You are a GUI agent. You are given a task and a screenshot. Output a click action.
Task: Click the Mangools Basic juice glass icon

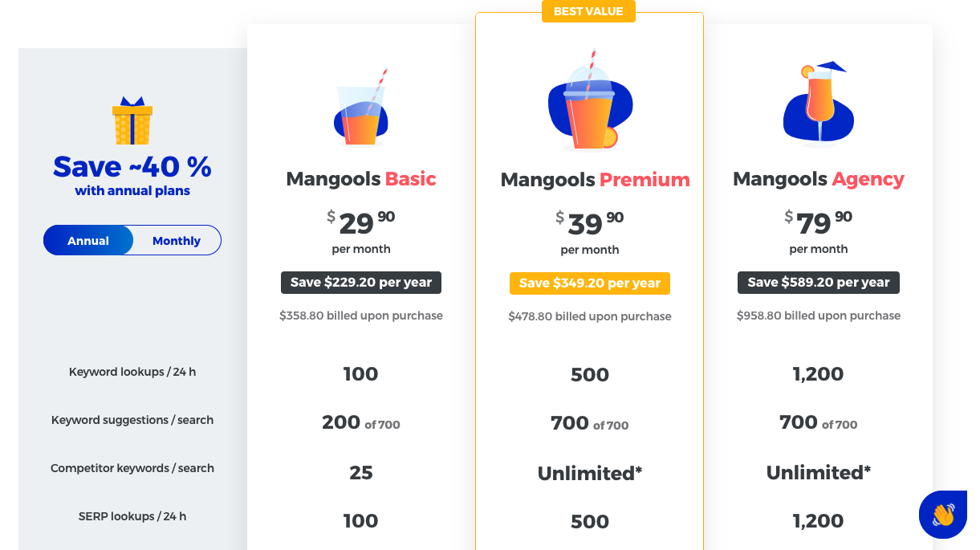click(361, 107)
